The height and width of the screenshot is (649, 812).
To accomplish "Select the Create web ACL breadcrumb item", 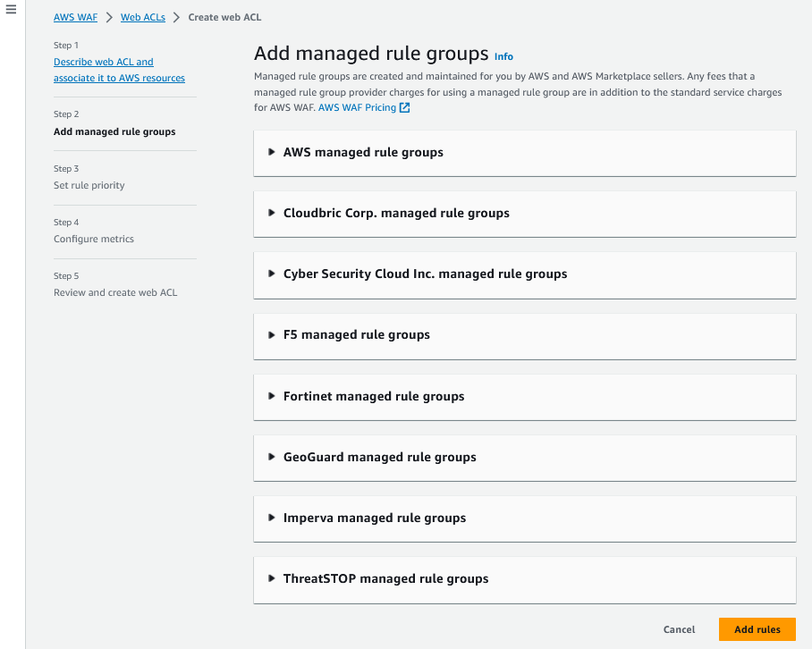I will 224,16.
